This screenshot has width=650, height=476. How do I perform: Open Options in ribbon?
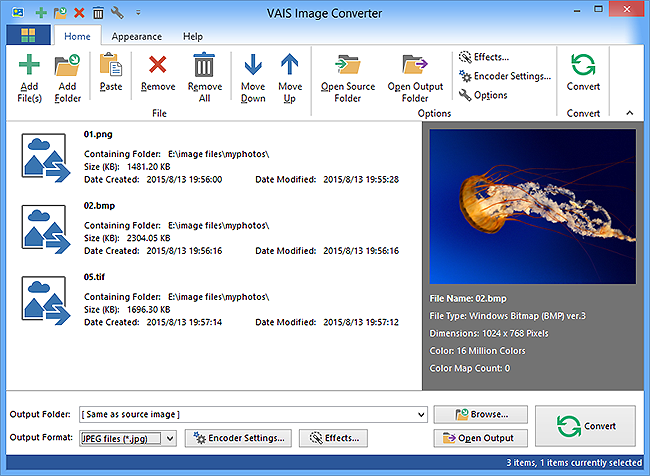tap(483, 95)
